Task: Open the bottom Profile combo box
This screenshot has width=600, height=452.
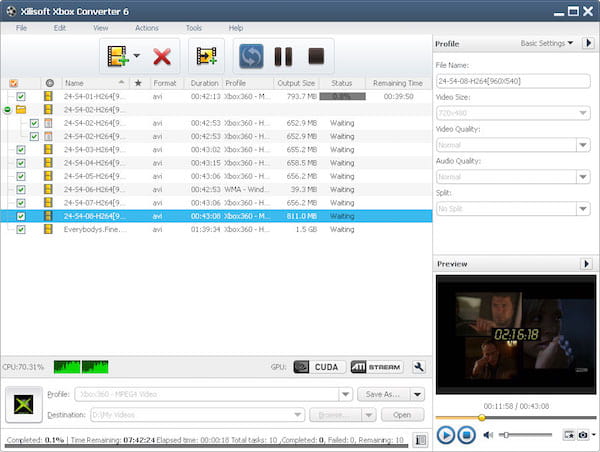Action: [x=214, y=394]
